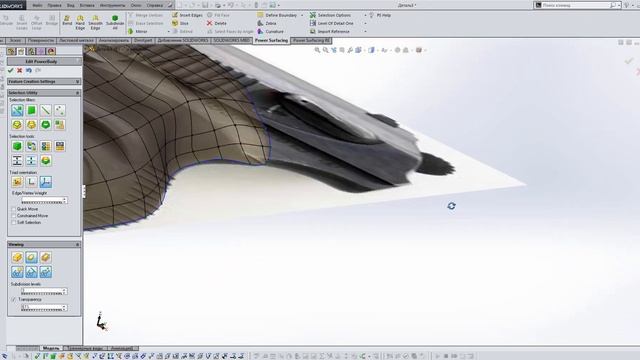Open the Selection Options dropdown arrow
This screenshot has height=360, width=640.
365,15
